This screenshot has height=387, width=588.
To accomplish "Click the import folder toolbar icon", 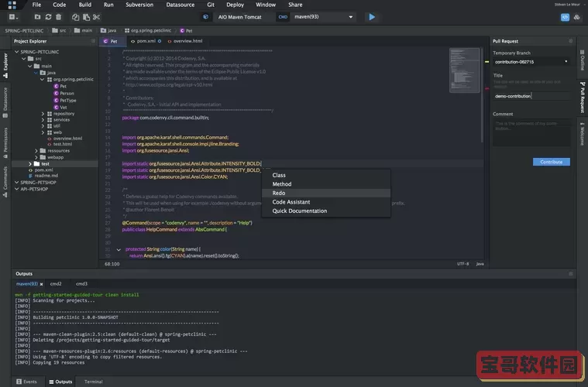I will pos(37,17).
